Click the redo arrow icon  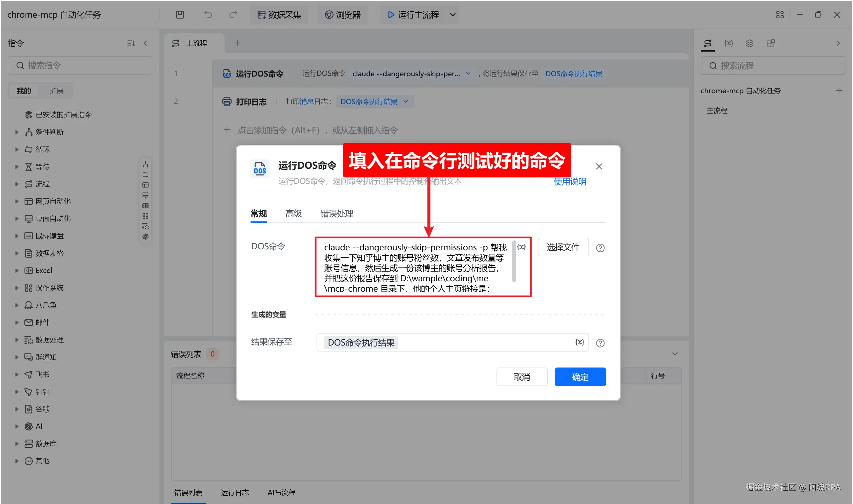tap(233, 15)
